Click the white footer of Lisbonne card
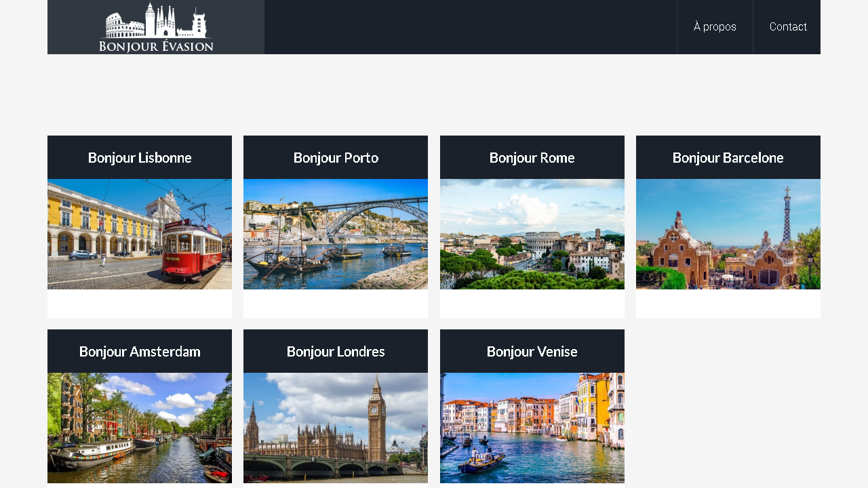 140,304
